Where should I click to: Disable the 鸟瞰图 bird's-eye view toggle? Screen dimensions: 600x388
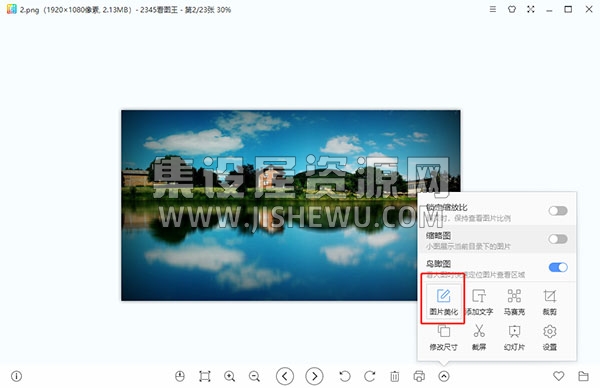(558, 267)
